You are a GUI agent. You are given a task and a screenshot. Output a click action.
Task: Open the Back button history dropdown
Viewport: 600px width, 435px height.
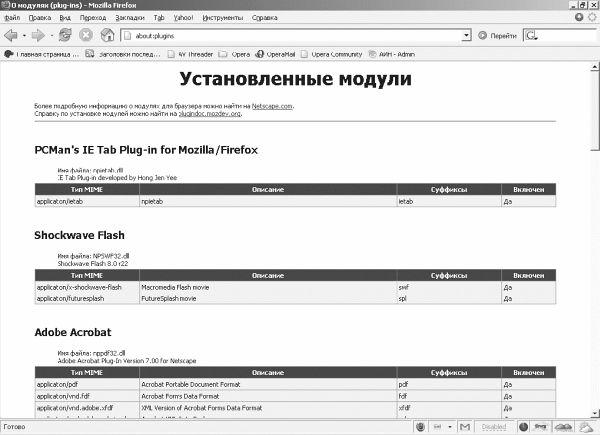click(x=24, y=36)
